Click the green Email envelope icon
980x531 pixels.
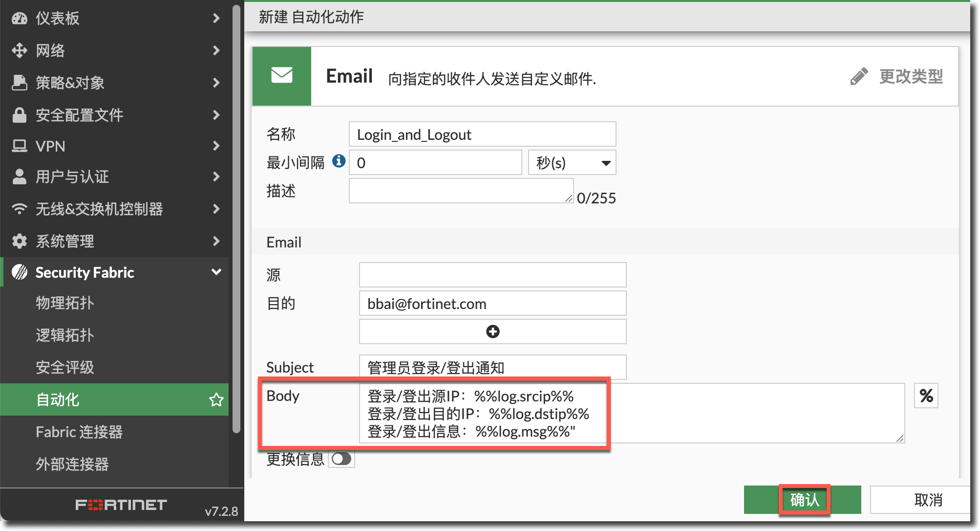click(282, 76)
